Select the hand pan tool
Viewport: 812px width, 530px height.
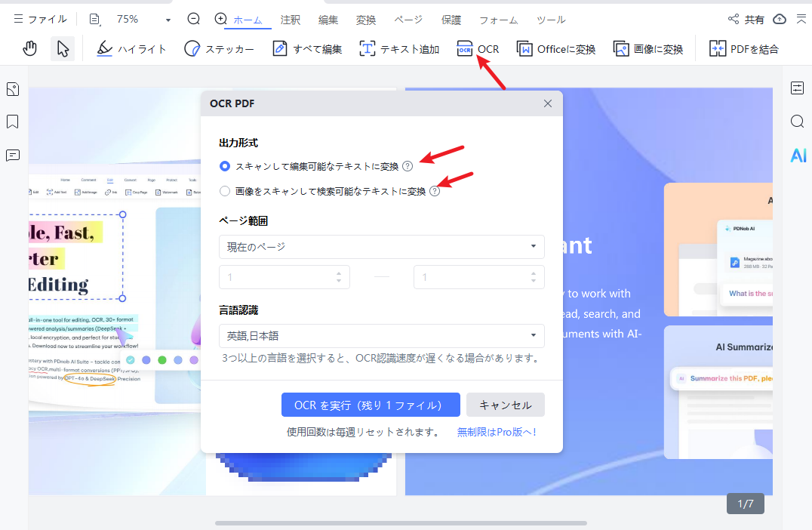pyautogui.click(x=30, y=49)
